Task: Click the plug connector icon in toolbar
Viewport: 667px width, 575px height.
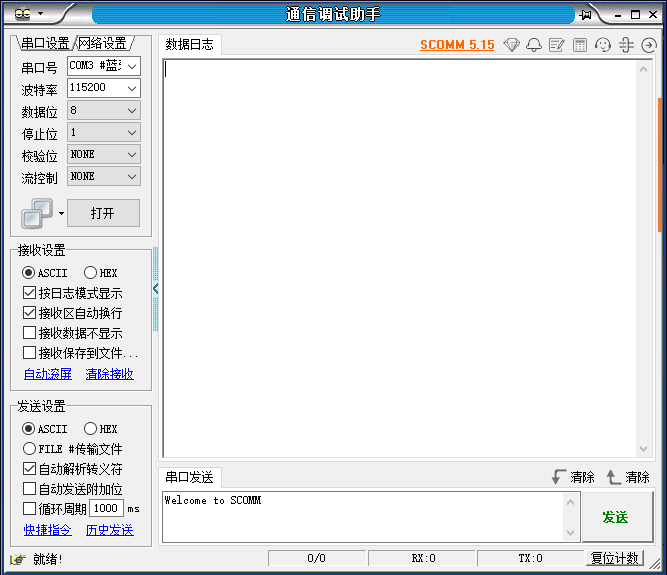Action: (x=626, y=45)
